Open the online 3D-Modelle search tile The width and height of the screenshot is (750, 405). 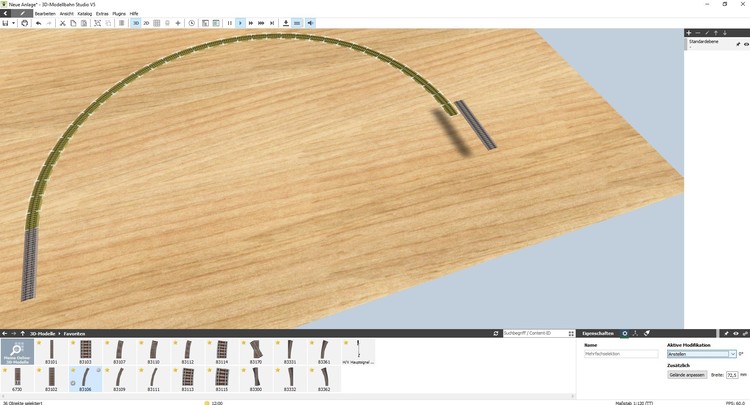17,352
